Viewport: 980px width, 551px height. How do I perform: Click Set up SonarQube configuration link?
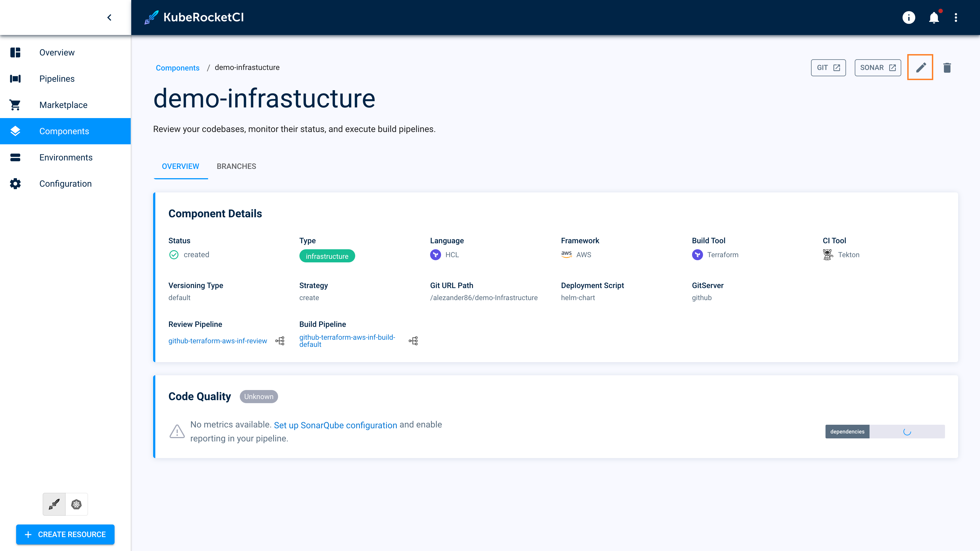click(335, 424)
